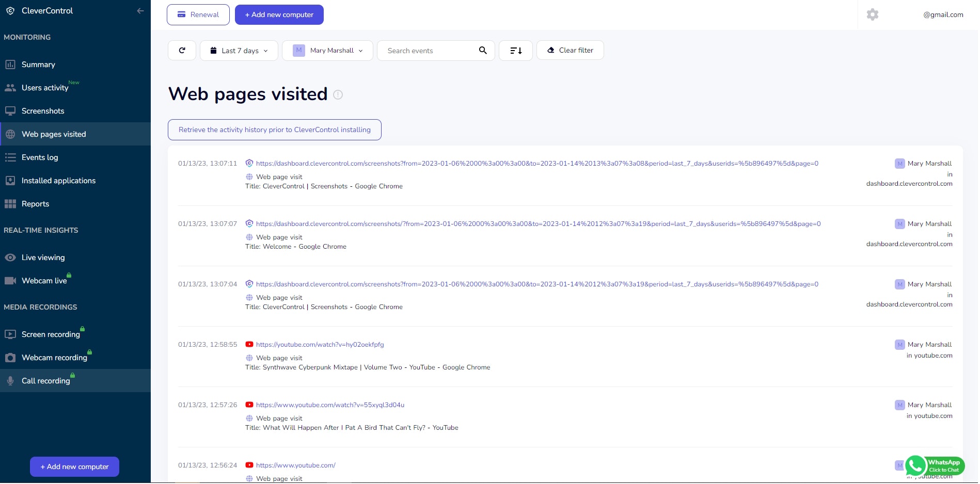Click Mary Marshall name on 13:07:07 row
This screenshot has width=980, height=484.
click(929, 224)
